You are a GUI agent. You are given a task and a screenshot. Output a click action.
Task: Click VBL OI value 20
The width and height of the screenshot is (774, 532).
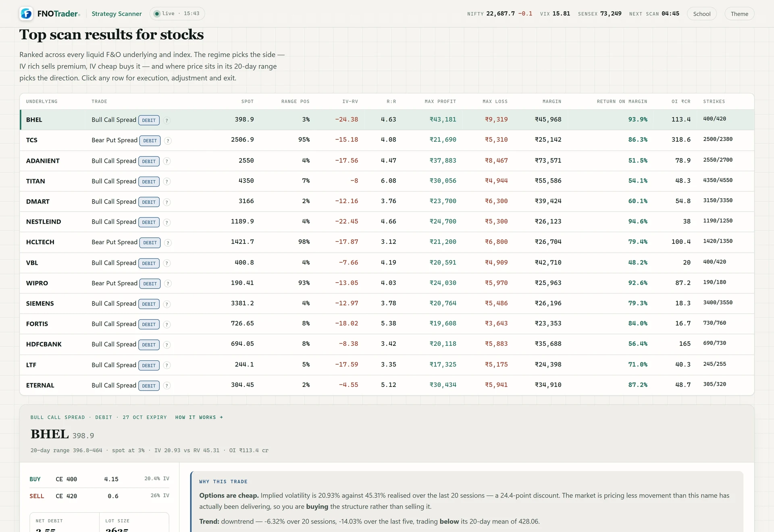[687, 262]
